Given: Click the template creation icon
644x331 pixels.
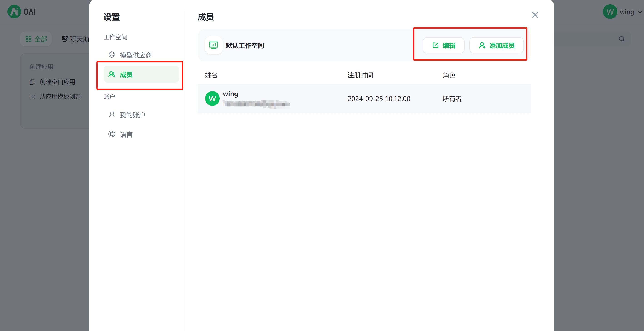Looking at the screenshot, I should pyautogui.click(x=32, y=96).
